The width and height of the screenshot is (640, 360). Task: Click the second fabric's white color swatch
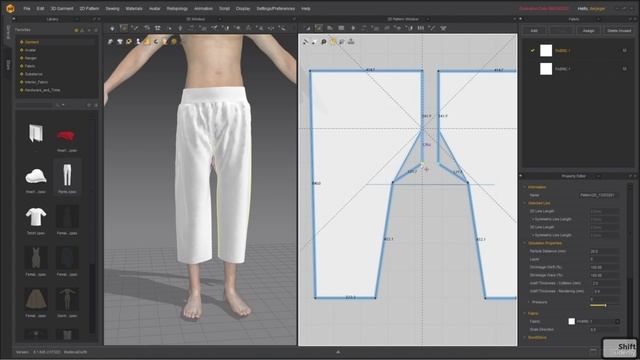pos(546,69)
